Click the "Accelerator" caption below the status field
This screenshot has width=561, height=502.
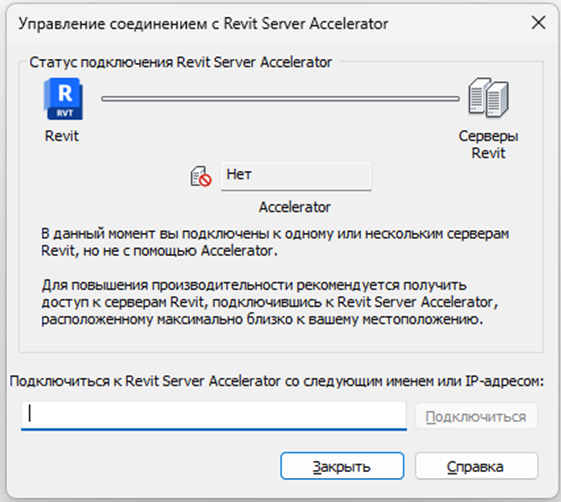point(294,207)
